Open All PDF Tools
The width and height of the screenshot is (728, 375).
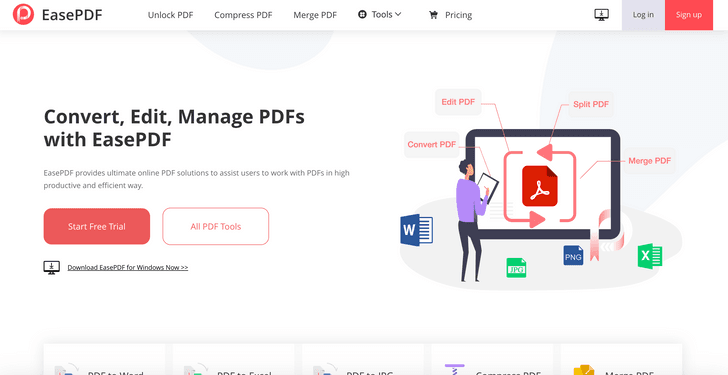215,226
